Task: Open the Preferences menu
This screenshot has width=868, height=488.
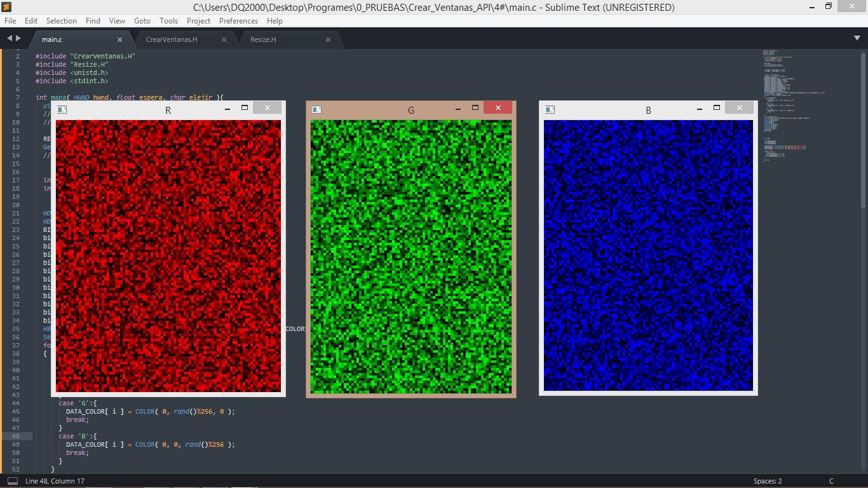Action: tap(238, 21)
